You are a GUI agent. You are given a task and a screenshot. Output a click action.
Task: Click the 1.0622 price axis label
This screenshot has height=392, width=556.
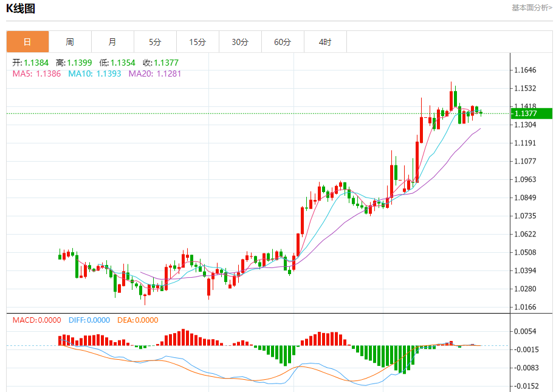[525, 234]
